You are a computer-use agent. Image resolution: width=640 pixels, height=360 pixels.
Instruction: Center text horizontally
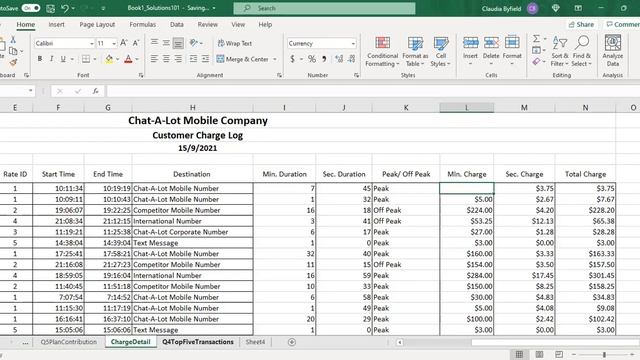(x=166, y=59)
